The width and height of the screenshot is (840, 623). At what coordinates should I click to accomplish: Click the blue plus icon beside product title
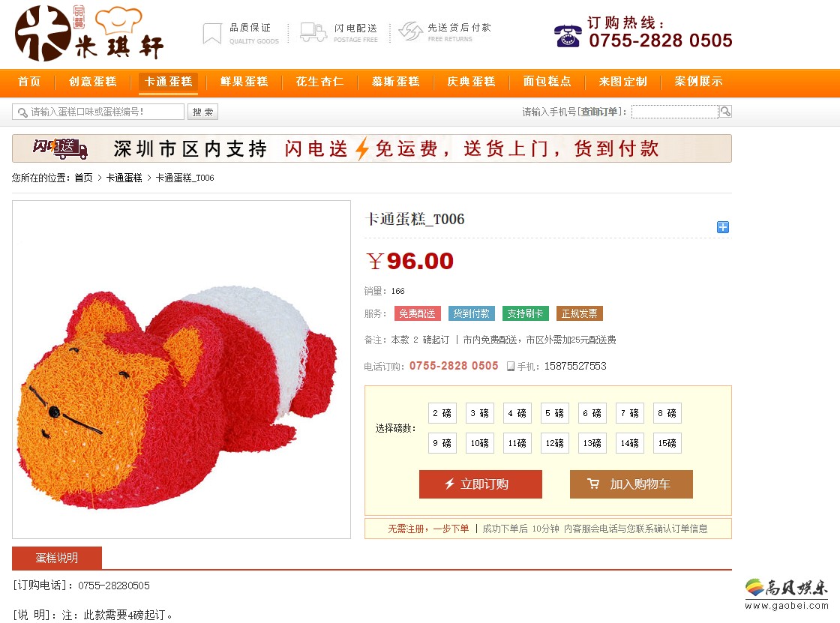[722, 227]
